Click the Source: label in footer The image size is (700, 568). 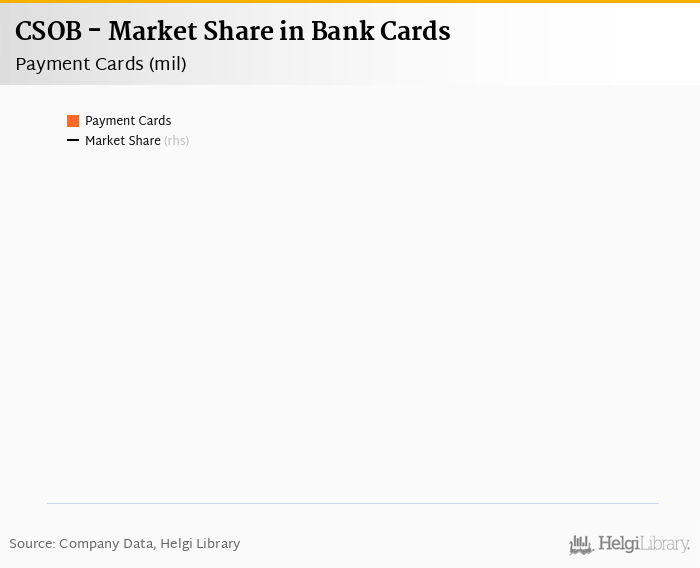(x=32, y=543)
